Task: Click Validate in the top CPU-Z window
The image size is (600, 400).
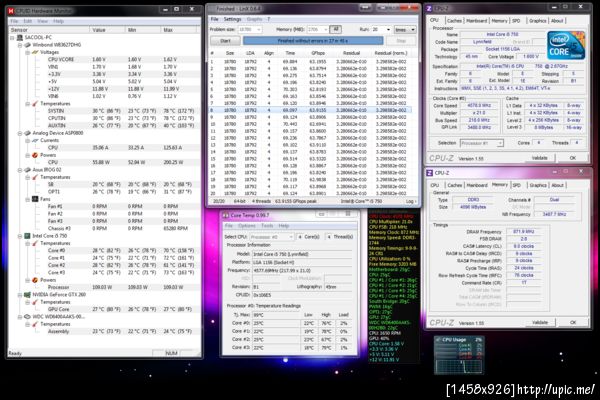Action: tap(540, 158)
